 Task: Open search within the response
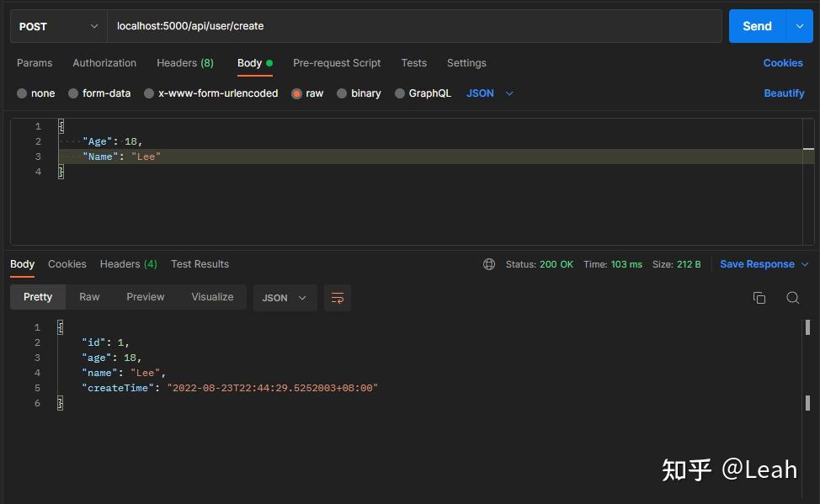pos(792,297)
